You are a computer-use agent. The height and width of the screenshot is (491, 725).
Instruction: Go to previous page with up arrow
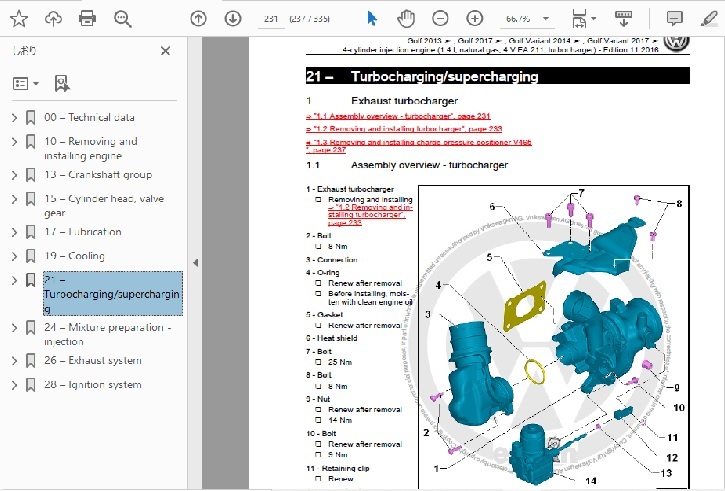click(x=198, y=18)
